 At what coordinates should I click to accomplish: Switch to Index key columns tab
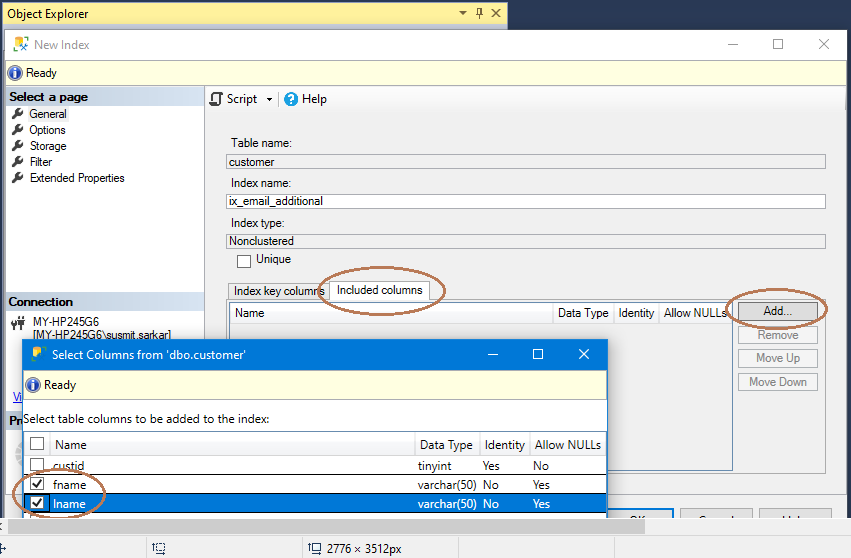(x=278, y=291)
